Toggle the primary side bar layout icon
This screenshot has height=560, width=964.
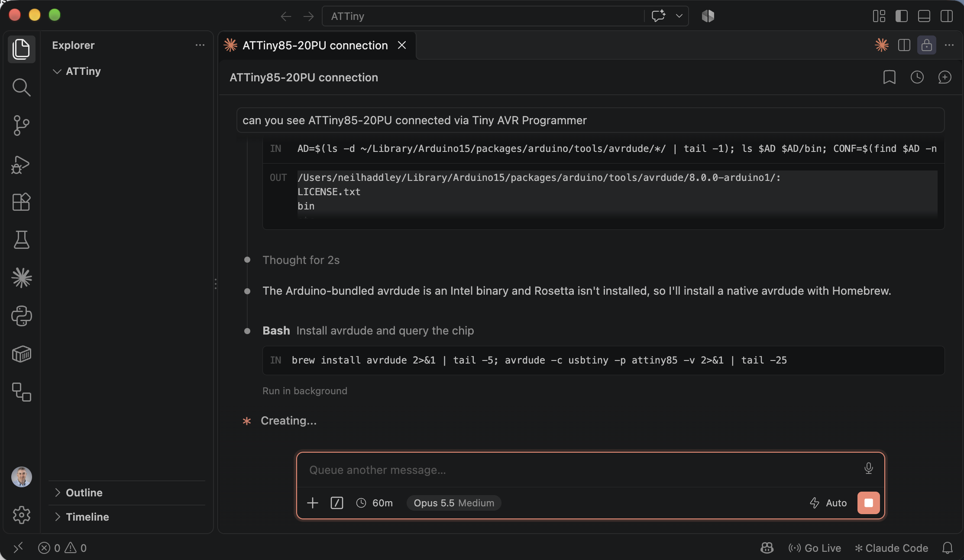pyautogui.click(x=901, y=16)
